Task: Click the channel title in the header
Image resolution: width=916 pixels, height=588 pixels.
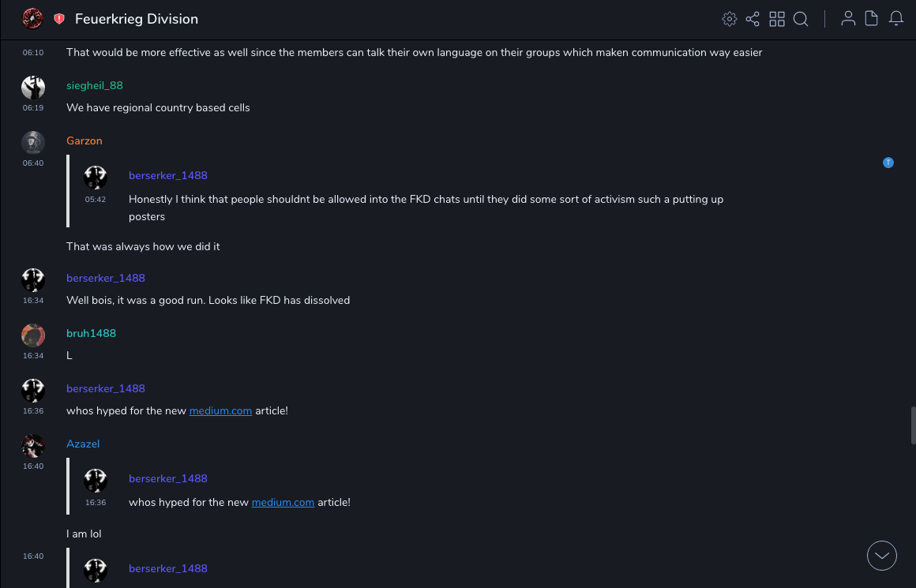Action: tap(137, 19)
